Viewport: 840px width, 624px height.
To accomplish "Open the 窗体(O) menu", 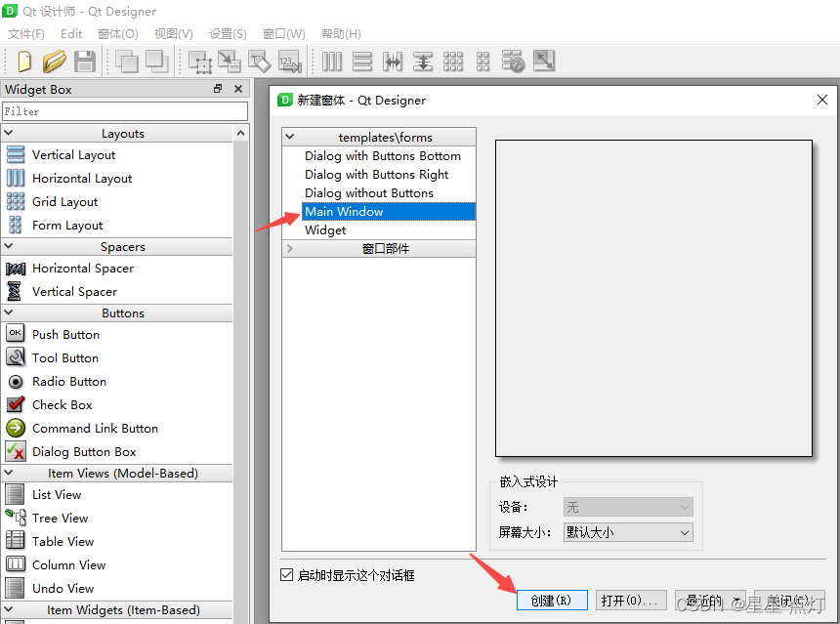I will (118, 34).
